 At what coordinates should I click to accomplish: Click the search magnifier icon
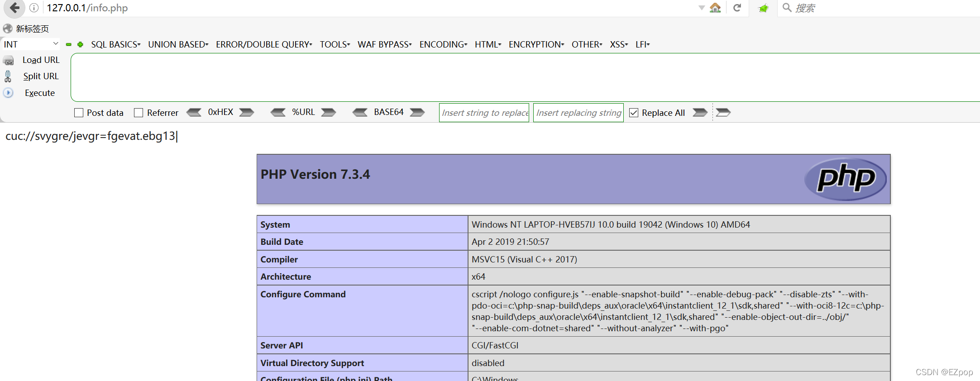click(787, 8)
